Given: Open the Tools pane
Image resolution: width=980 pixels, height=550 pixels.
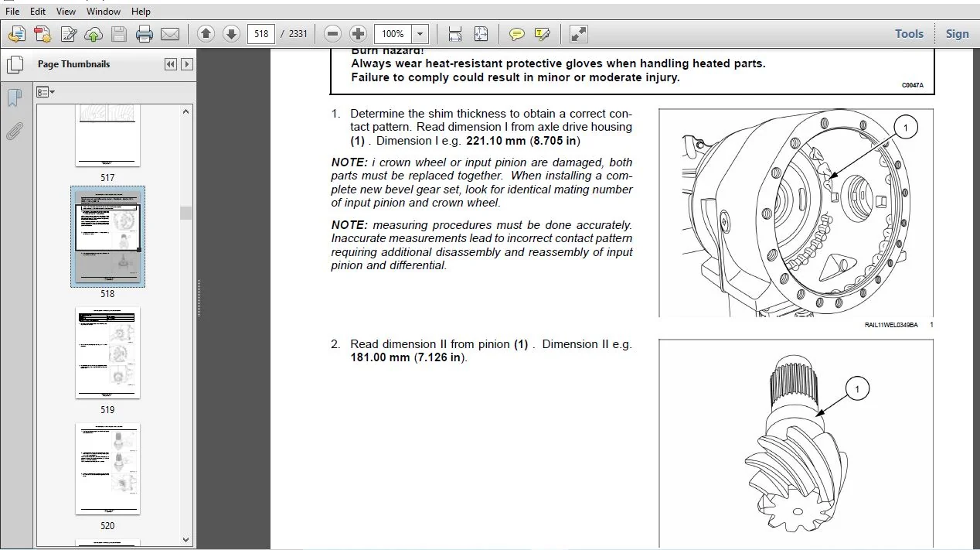Looking at the screenshot, I should tap(909, 34).
